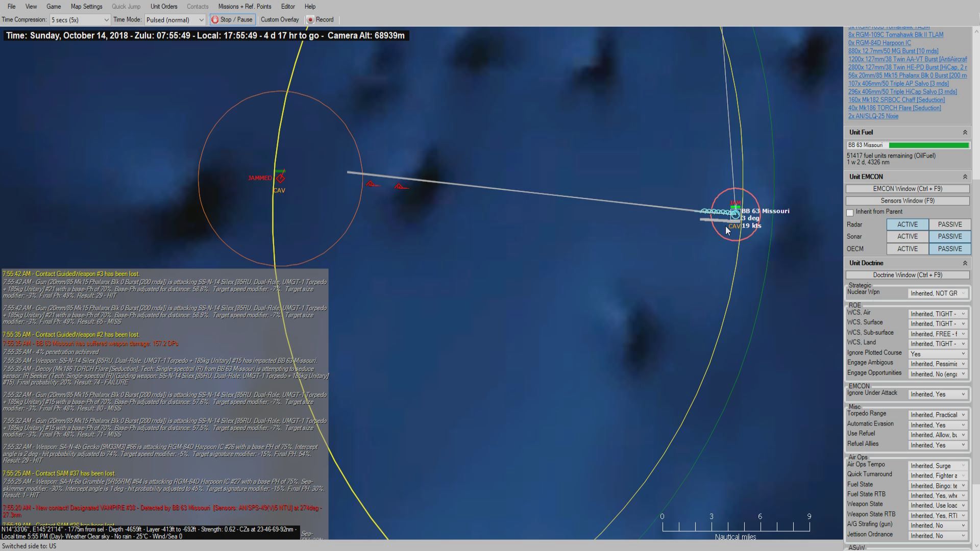Viewport: 980px width, 551px height.
Task: Click the Stop / Pause simulation button
Action: pyautogui.click(x=232, y=20)
